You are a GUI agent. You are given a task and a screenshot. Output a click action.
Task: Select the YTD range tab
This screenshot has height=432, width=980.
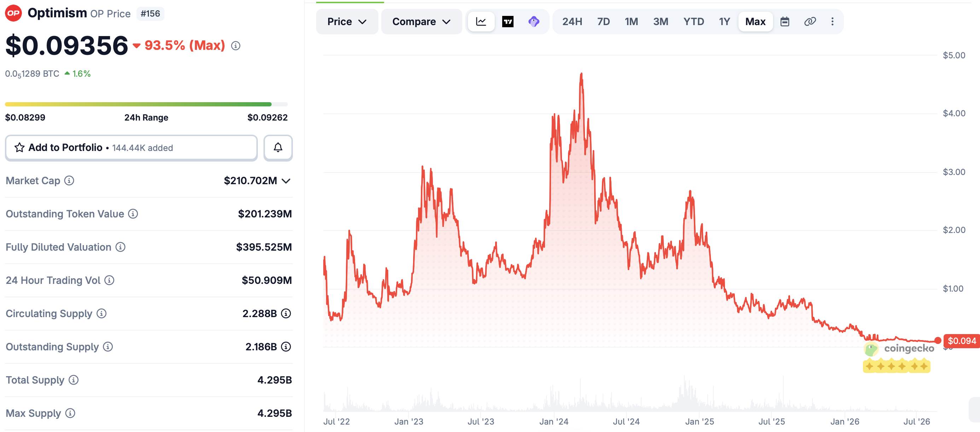(694, 22)
